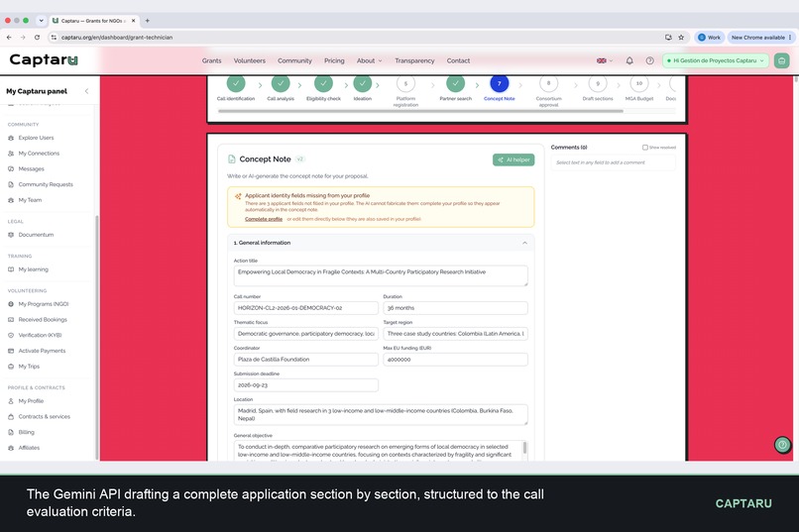
Task: Click the Billing icon
Action: (x=11, y=432)
